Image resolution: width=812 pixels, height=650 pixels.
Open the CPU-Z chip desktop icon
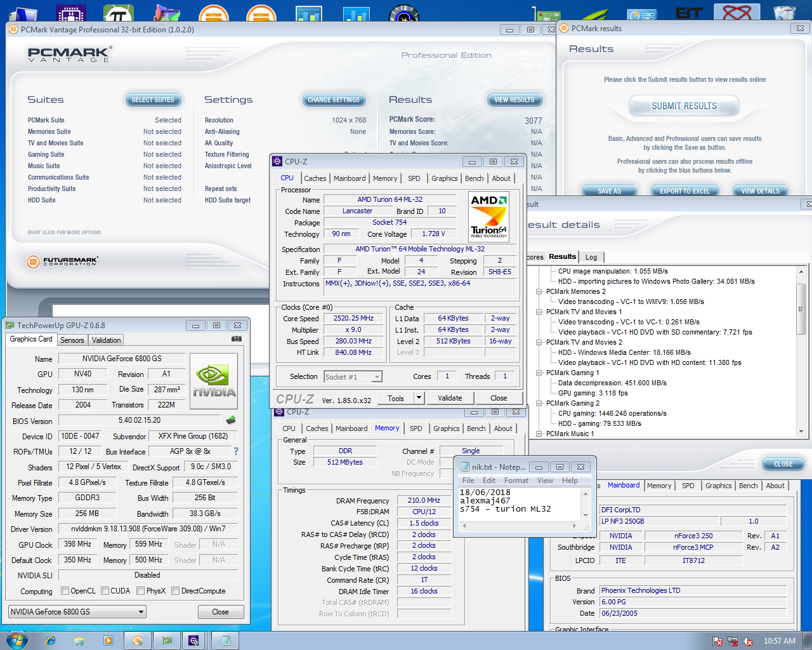(70, 13)
